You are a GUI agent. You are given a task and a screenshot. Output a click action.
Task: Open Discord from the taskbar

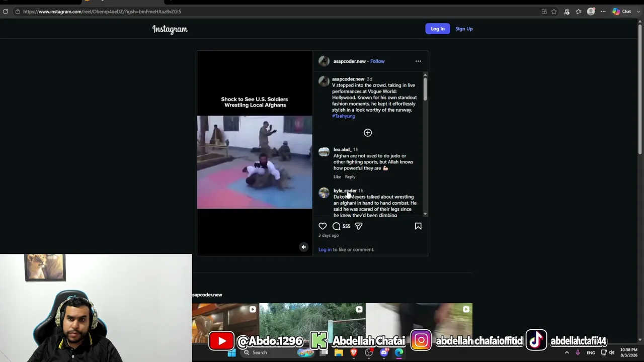(x=384, y=352)
